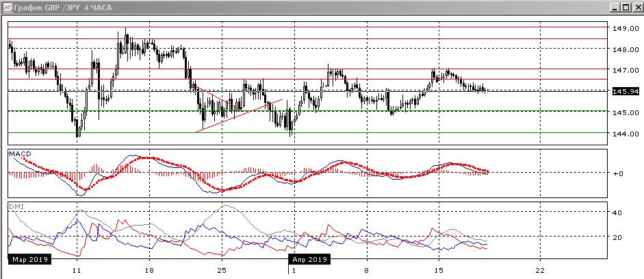
Task: Click the current price tag 145.94
Action: coord(625,91)
